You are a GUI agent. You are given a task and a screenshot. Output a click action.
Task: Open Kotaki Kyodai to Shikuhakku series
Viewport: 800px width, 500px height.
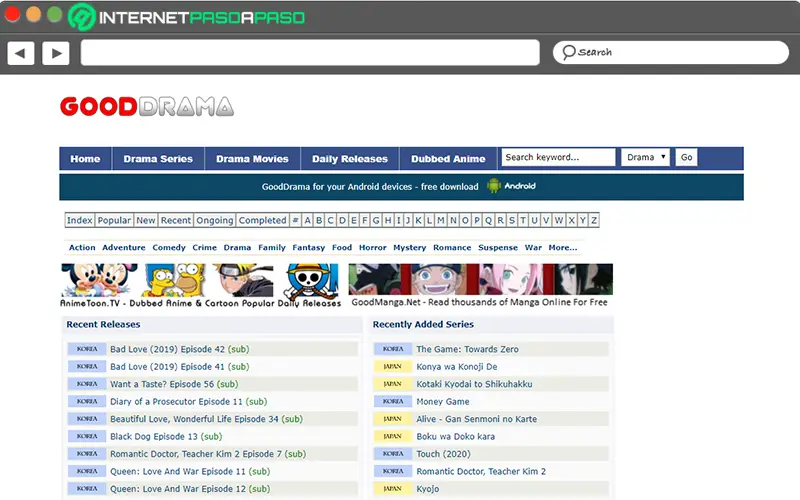474,384
